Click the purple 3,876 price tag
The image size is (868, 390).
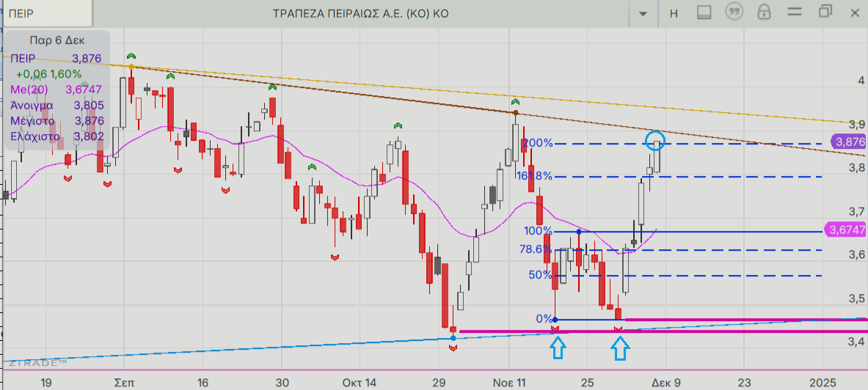pos(849,142)
